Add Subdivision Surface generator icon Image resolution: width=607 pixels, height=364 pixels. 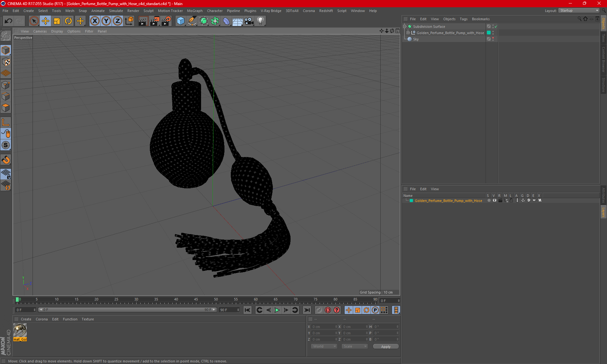[x=204, y=21]
